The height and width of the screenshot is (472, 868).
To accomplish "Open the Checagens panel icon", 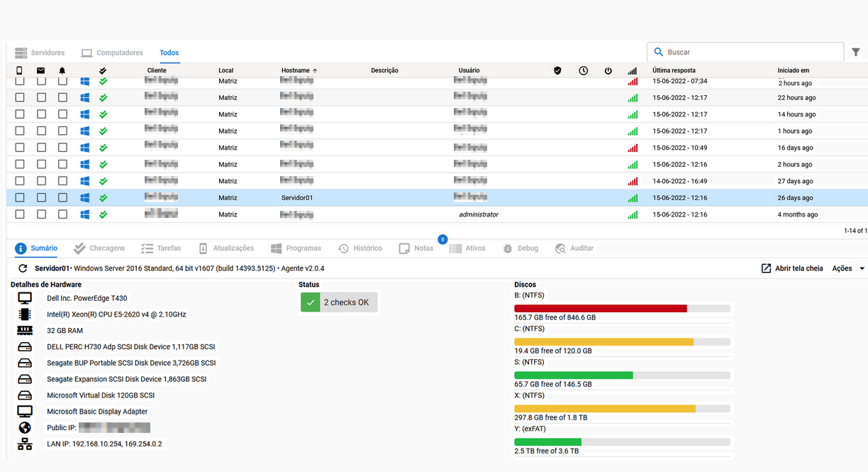I will [x=79, y=248].
